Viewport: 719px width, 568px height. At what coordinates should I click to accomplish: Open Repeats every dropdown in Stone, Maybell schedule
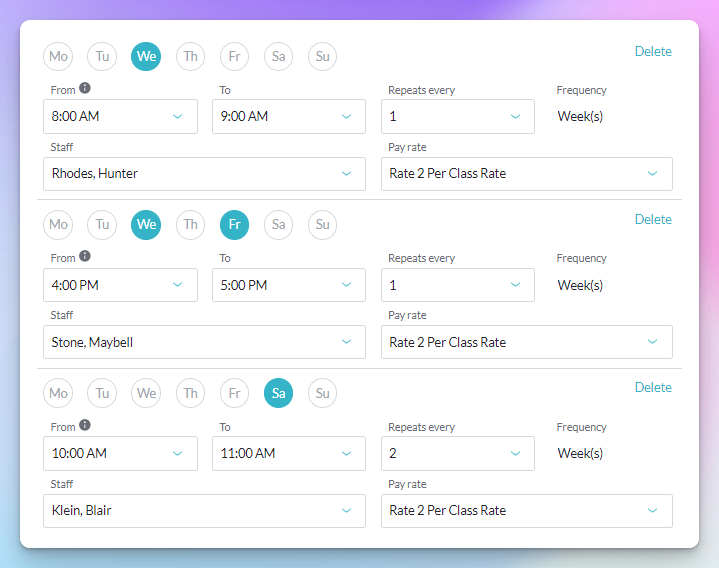pyautogui.click(x=458, y=285)
